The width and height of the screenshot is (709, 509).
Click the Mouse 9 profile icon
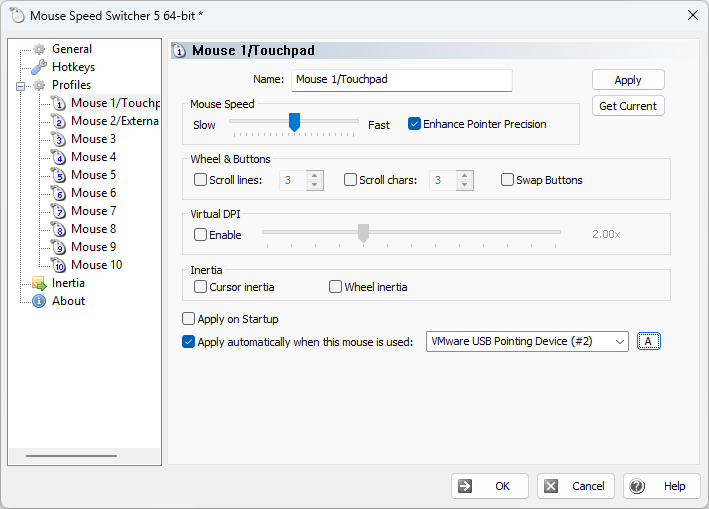click(x=58, y=247)
